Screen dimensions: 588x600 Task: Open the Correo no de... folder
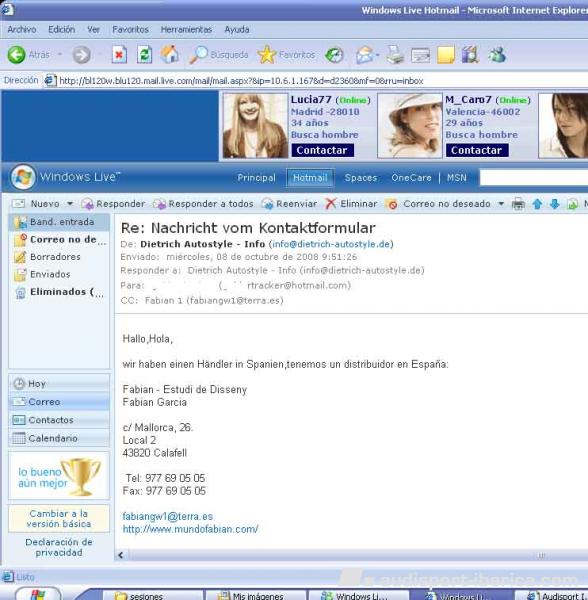click(59, 240)
